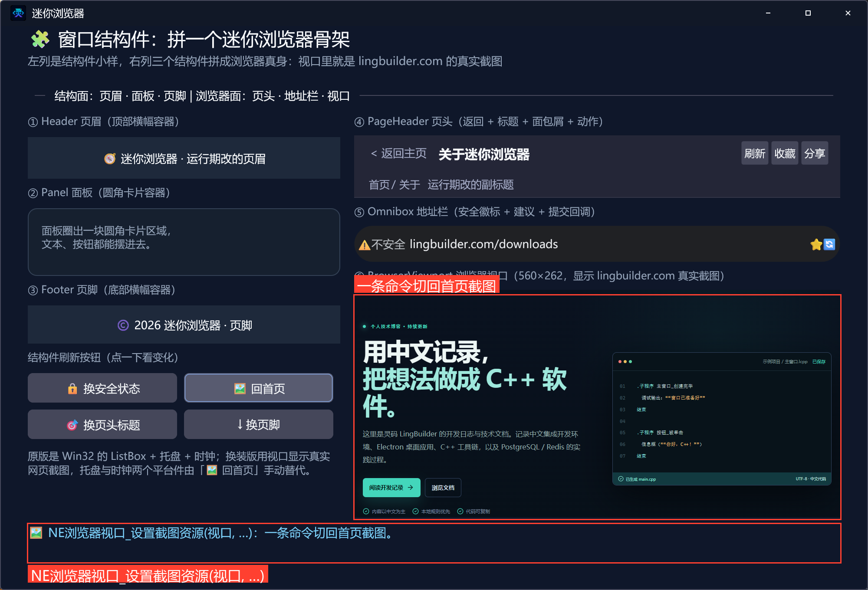Click the 2026 迷你浏览器 · 页脚 footer banner
Screen dimensions: 868x590
(184, 325)
